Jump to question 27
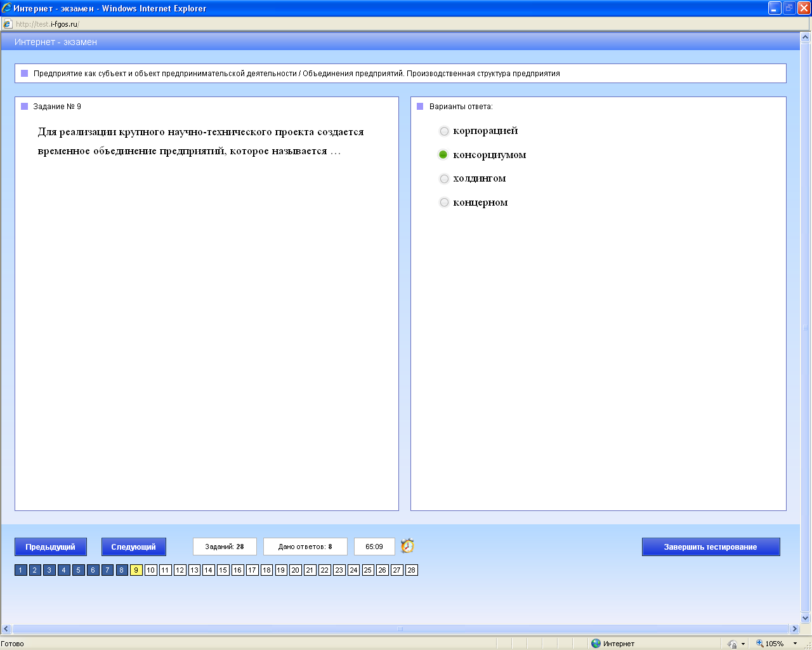812x650 pixels. (396, 570)
